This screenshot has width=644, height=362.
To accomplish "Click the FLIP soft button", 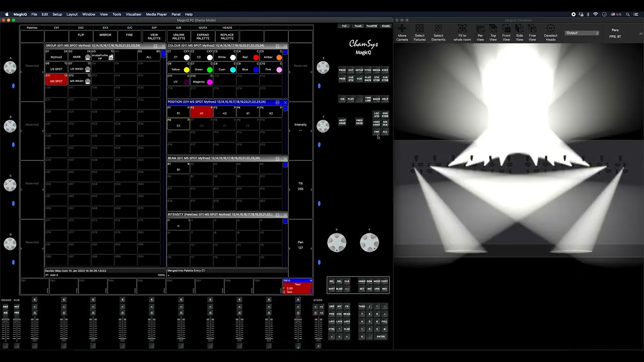I will [80, 35].
